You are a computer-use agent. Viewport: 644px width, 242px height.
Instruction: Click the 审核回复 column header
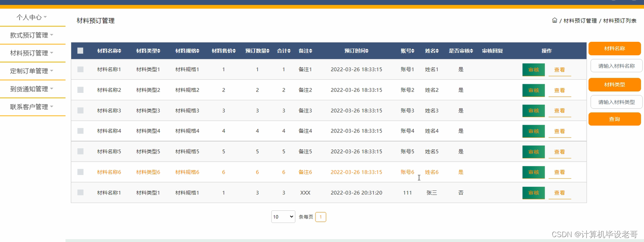(492, 51)
